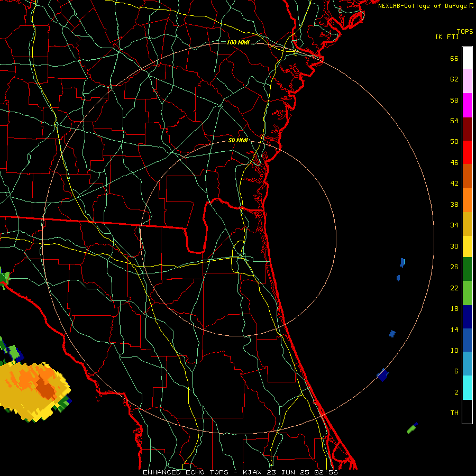Pick the light blue 6 kft swatch
This screenshot has height=476, width=476.
click(467, 364)
